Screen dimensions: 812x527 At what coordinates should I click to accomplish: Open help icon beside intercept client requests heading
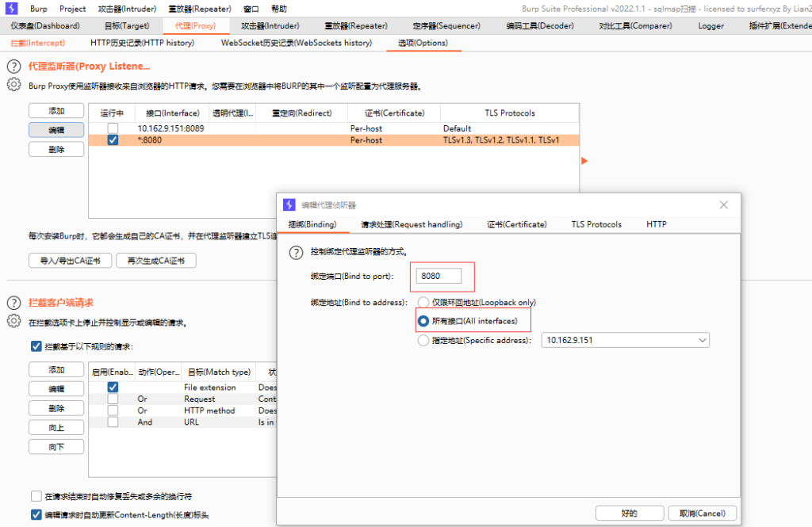point(14,303)
